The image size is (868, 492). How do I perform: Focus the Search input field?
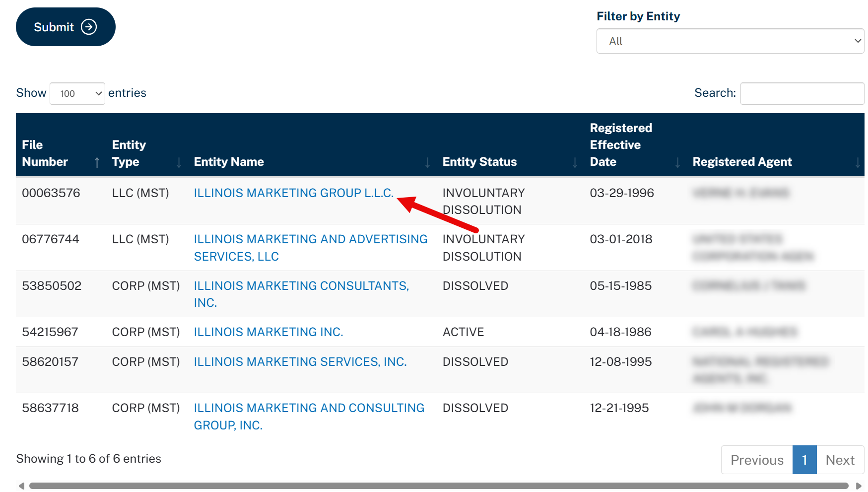click(802, 93)
